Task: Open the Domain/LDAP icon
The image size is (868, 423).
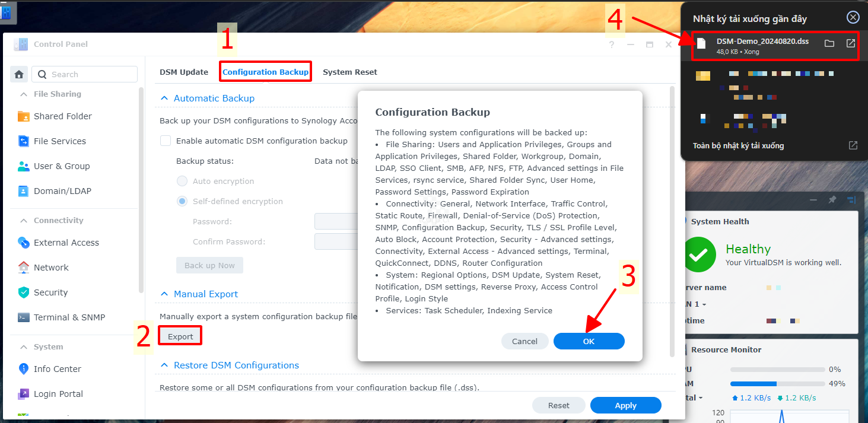Action: click(24, 191)
